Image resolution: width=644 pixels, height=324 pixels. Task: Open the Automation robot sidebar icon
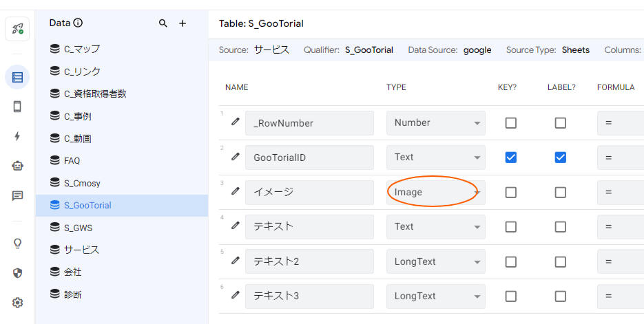coord(17,166)
